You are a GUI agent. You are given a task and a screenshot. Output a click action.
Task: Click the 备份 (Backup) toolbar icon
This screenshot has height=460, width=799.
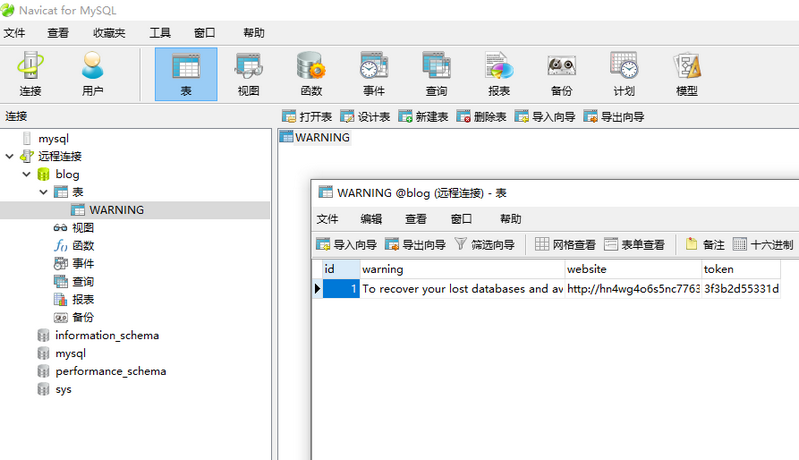point(562,74)
